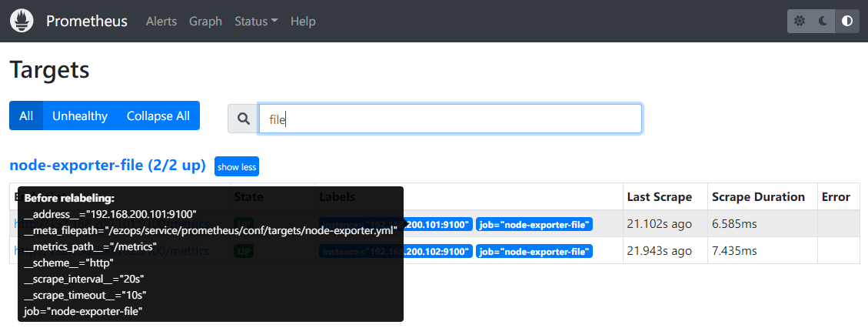Click the job label badge in second row
This screenshot has height=328, width=868.
pos(534,251)
